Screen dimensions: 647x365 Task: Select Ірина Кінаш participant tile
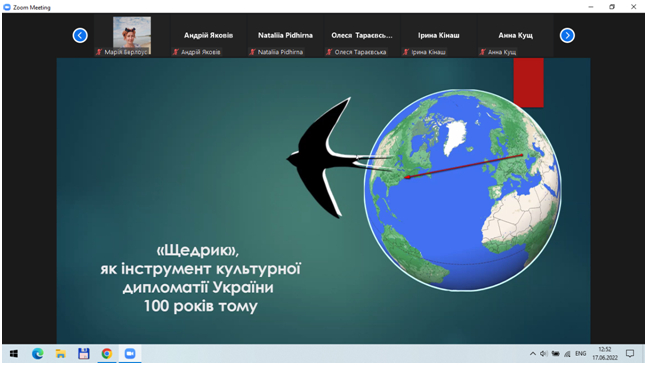tap(439, 35)
